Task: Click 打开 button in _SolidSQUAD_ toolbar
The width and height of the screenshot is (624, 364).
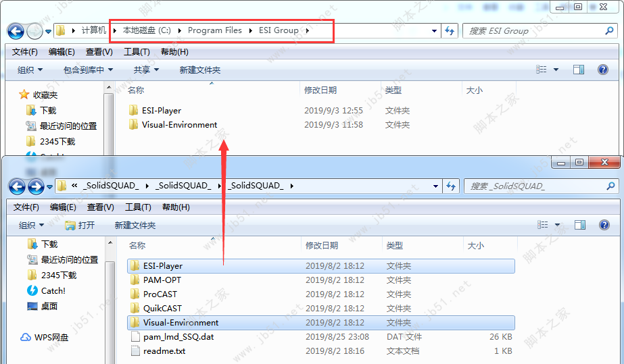Action: click(80, 226)
